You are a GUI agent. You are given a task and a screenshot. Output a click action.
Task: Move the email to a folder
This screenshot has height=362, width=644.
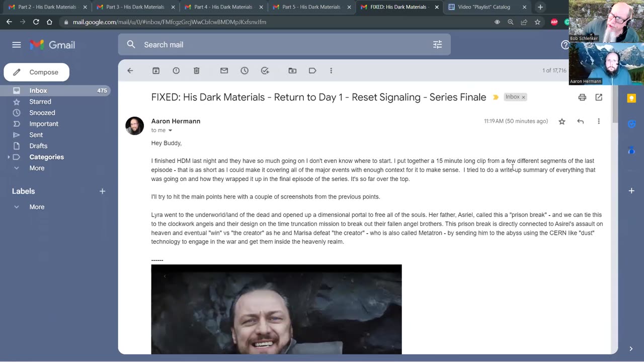292,71
